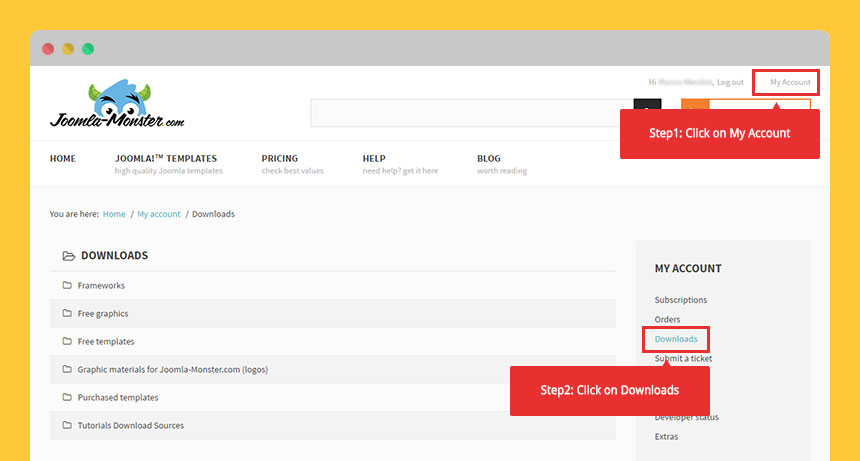The image size is (860, 461).
Task: Open the HOME menu item
Action: tap(63, 158)
